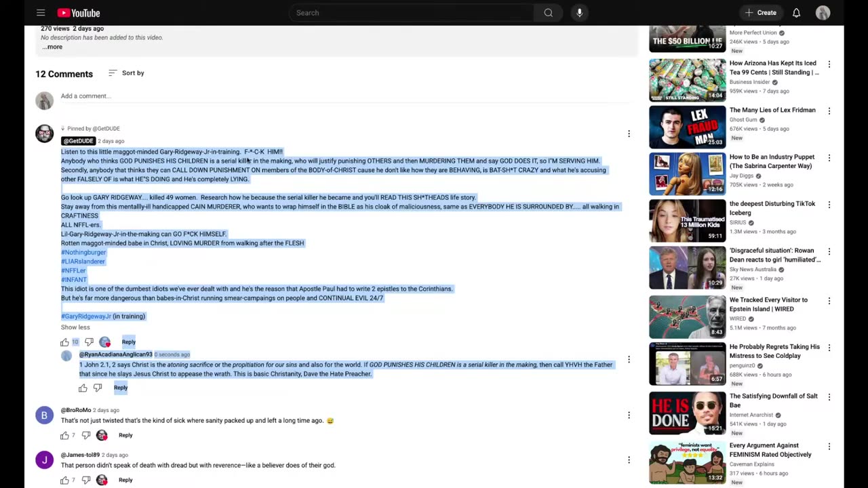
Task: Open @RyanAcadianaAnglican93 channel link
Action: point(116,354)
